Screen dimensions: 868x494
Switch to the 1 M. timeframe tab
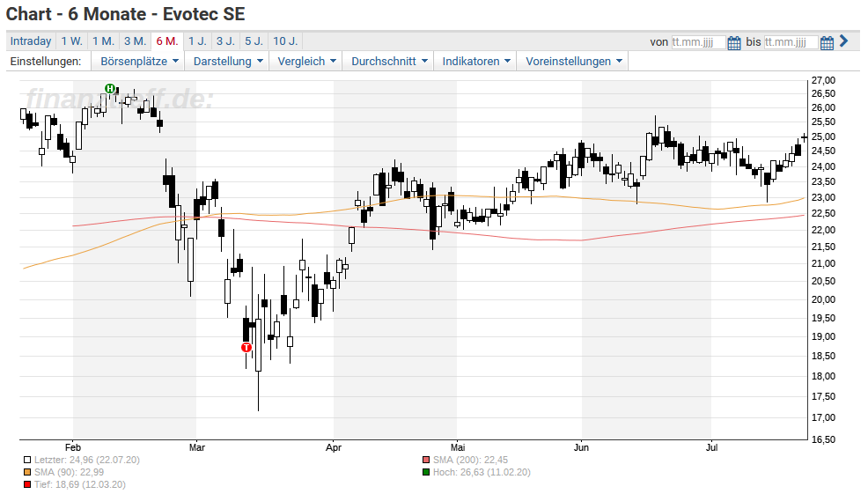tap(103, 41)
